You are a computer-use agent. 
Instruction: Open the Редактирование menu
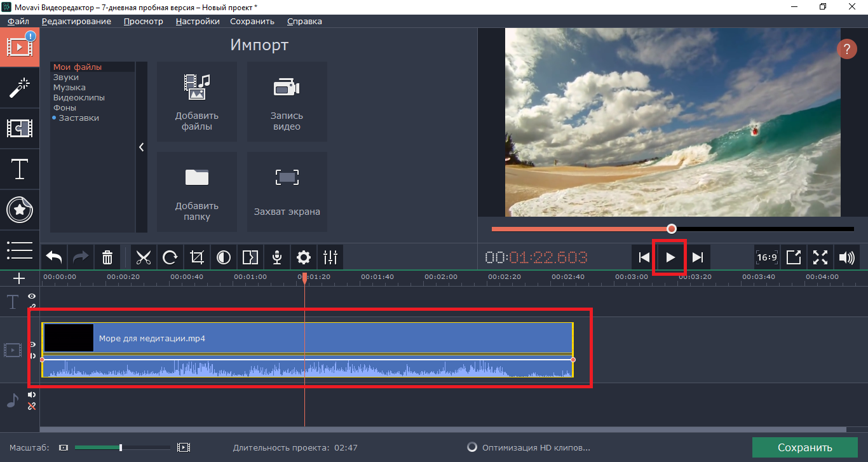tap(76, 21)
